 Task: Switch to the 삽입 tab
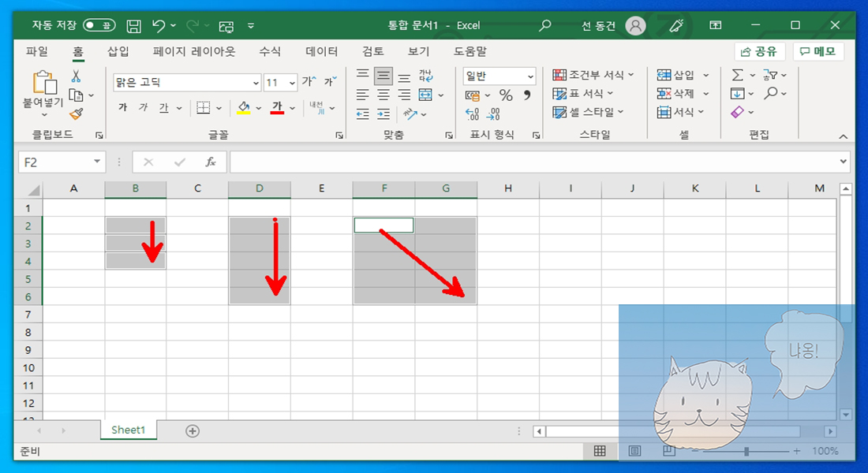pyautogui.click(x=118, y=51)
